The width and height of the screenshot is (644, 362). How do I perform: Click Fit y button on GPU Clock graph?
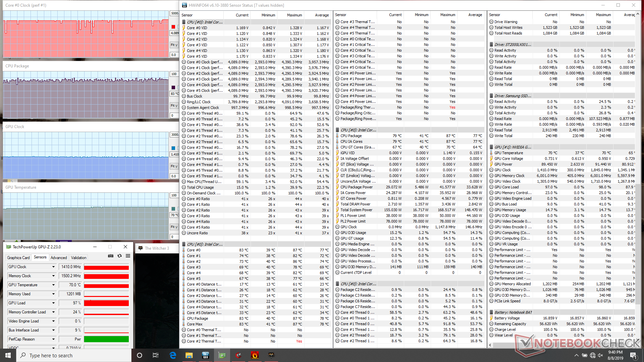[x=174, y=166]
